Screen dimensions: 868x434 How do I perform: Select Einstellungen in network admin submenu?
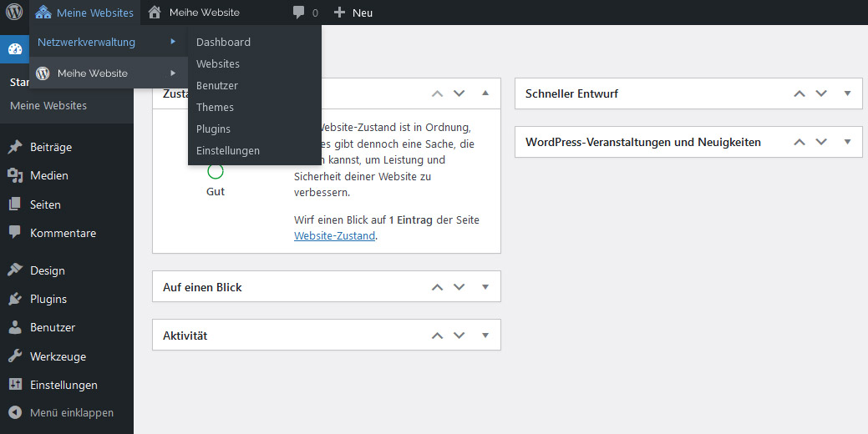pyautogui.click(x=227, y=150)
